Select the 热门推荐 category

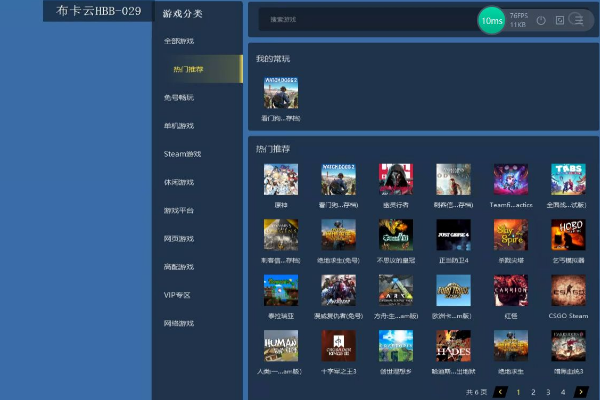pyautogui.click(x=197, y=69)
